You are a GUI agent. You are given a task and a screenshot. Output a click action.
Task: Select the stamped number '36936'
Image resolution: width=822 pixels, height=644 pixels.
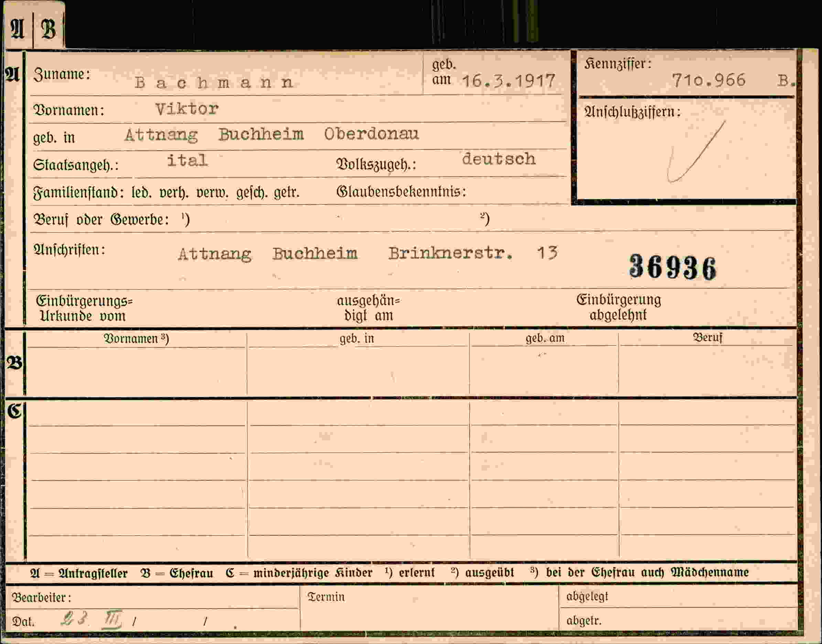tap(673, 267)
